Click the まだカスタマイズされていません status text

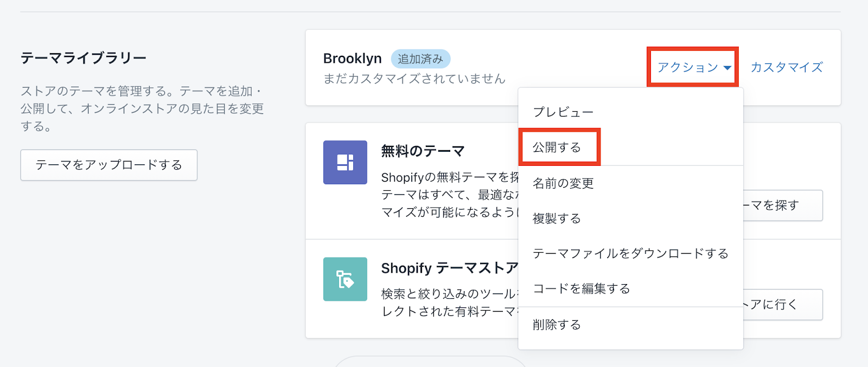414,79
